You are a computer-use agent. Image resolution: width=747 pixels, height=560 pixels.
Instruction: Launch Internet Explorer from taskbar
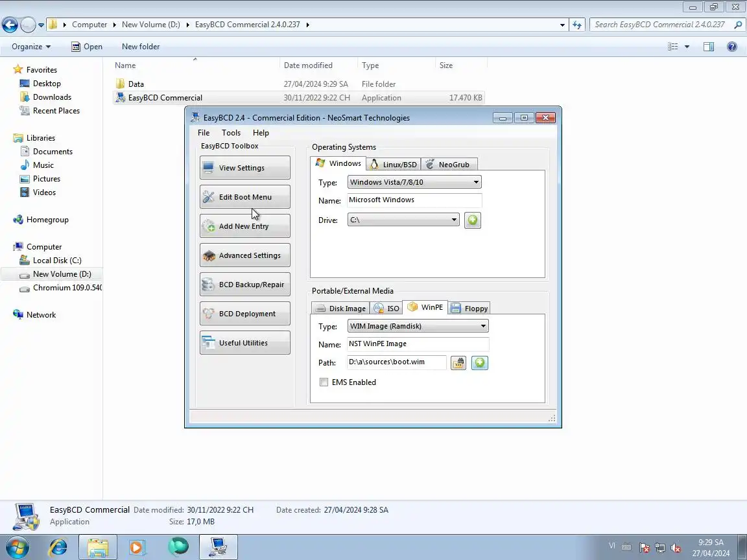point(58,547)
